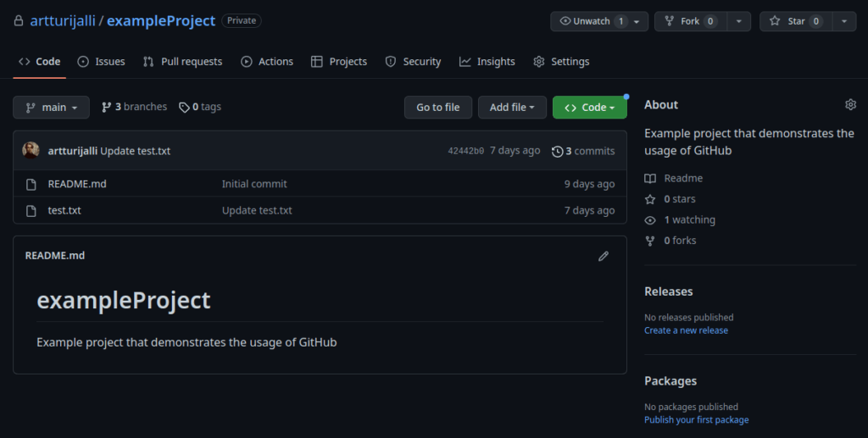View the 1 watching link
Viewport: 868px width, 438px height.
(690, 219)
